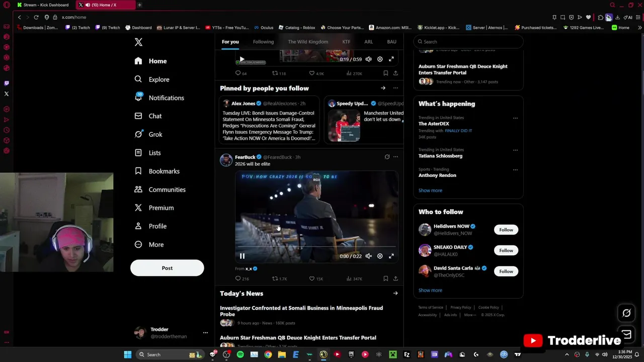The image size is (644, 362).
Task: Open Tatiana Schlossberg trend options
Action: (515, 150)
